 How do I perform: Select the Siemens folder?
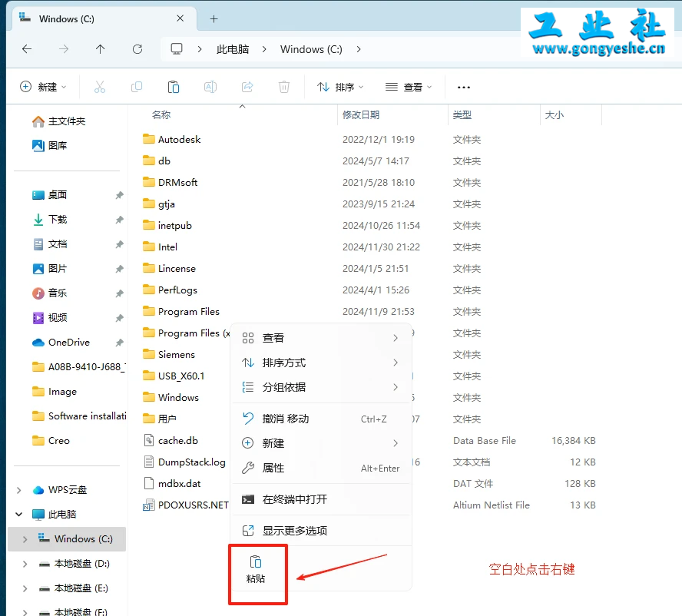pos(169,355)
